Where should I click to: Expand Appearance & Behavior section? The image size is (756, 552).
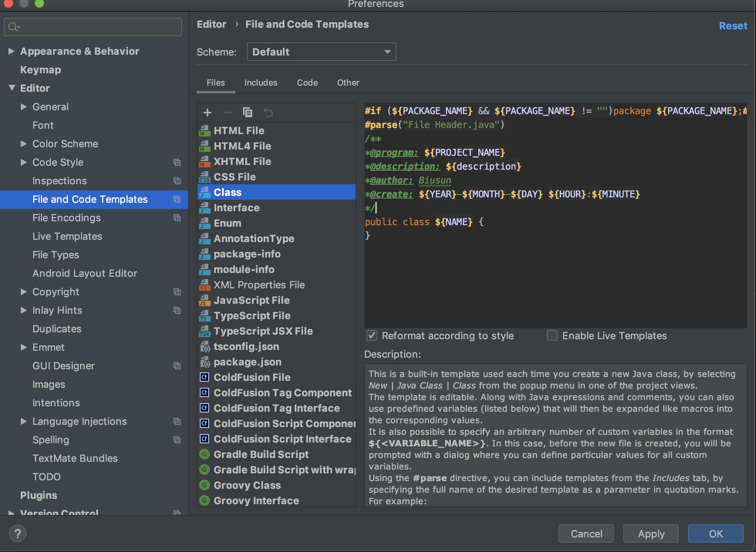[x=12, y=51]
